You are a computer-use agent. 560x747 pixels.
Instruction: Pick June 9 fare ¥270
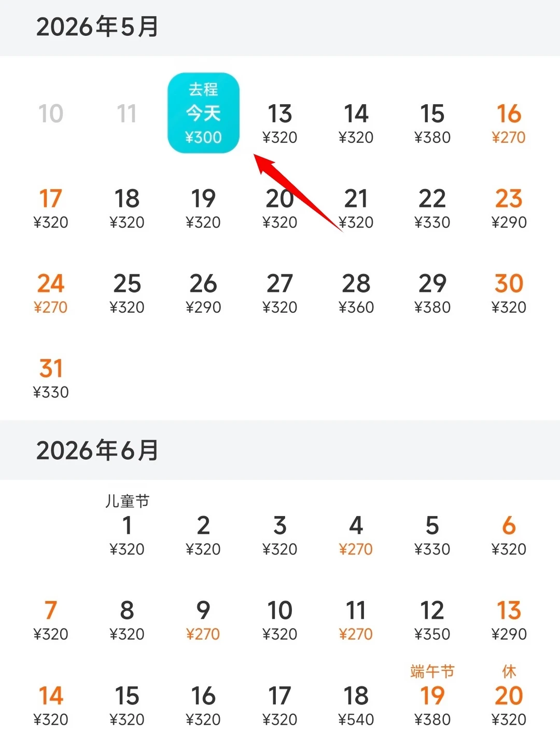coord(203,620)
